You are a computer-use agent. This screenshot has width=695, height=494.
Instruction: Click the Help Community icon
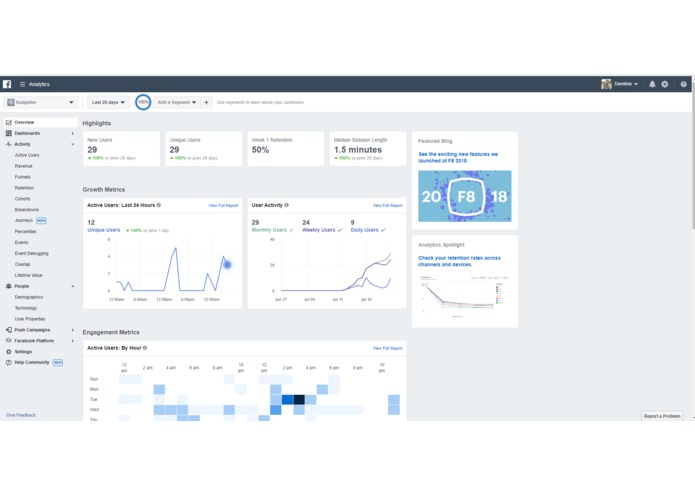coord(8,362)
